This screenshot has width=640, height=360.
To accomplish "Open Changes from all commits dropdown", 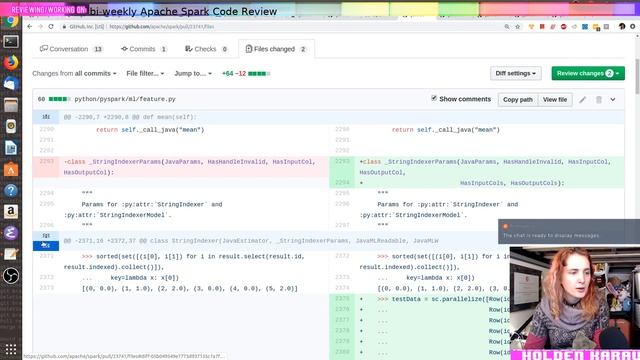I will pyautogui.click(x=74, y=73).
